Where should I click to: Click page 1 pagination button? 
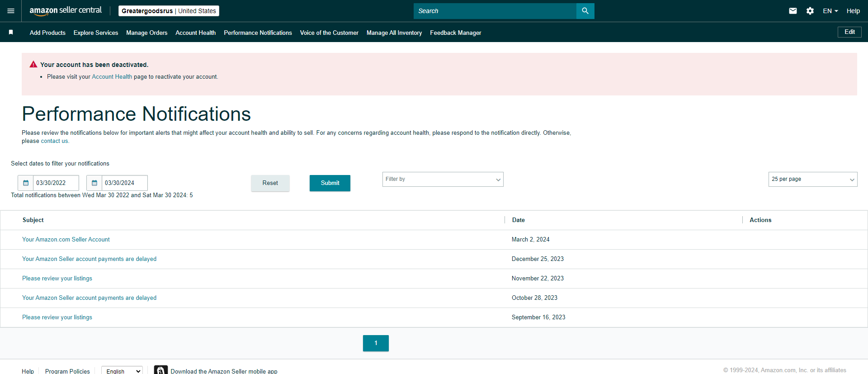(376, 343)
